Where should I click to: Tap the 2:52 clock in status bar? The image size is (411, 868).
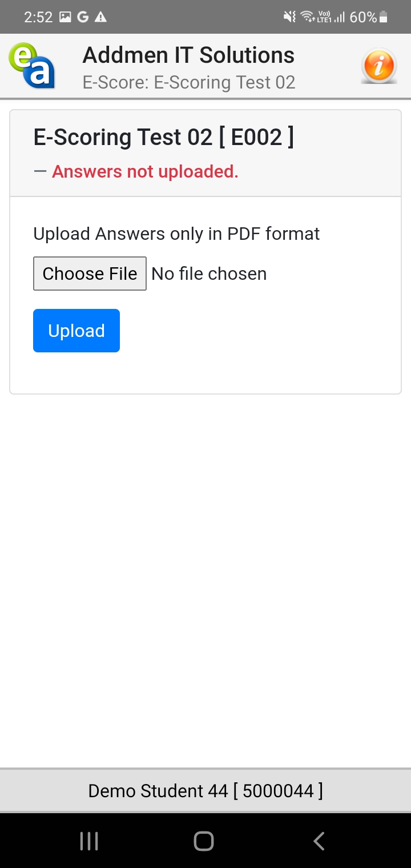click(38, 17)
